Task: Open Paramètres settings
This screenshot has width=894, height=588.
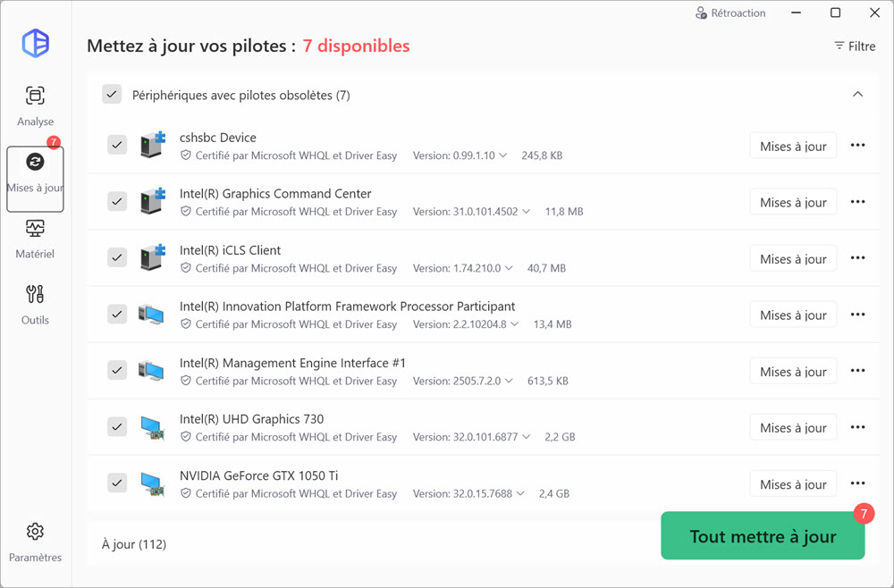Action: point(36,542)
